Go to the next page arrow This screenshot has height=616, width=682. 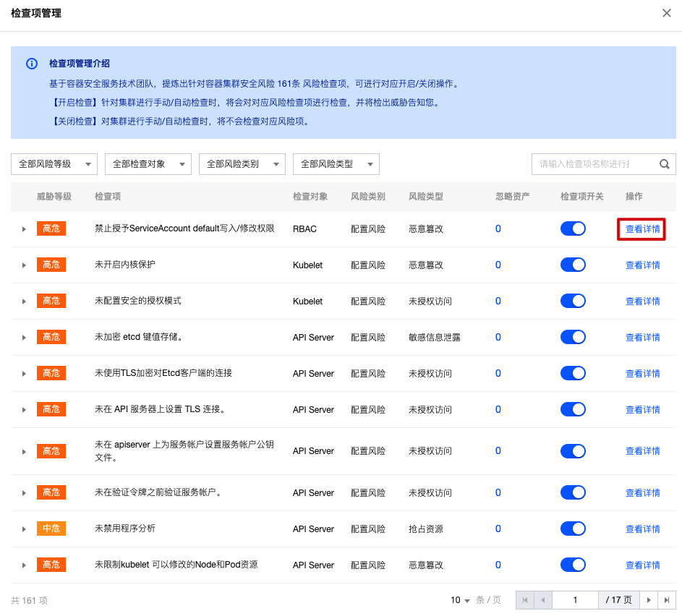pyautogui.click(x=649, y=600)
